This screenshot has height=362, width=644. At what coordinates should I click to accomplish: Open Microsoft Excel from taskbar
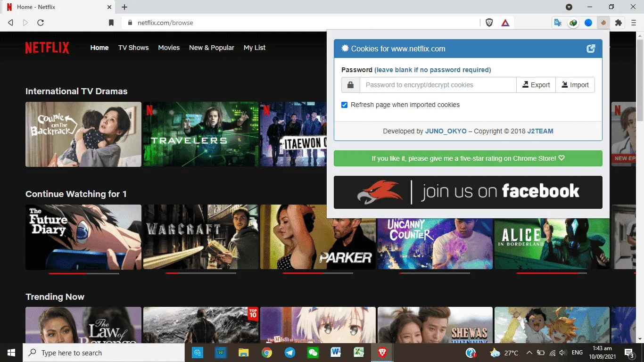click(359, 353)
